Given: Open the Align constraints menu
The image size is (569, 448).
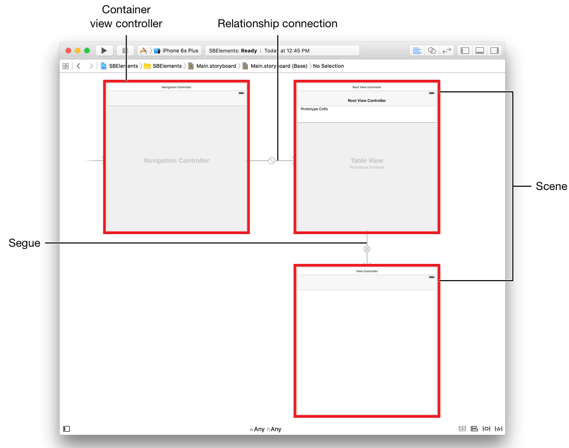Looking at the screenshot, I should pyautogui.click(x=474, y=429).
